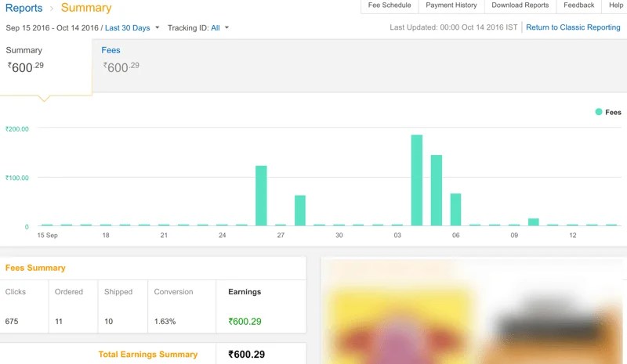Open the Reports breadcrumb link
The height and width of the screenshot is (364, 627).
pos(24,8)
